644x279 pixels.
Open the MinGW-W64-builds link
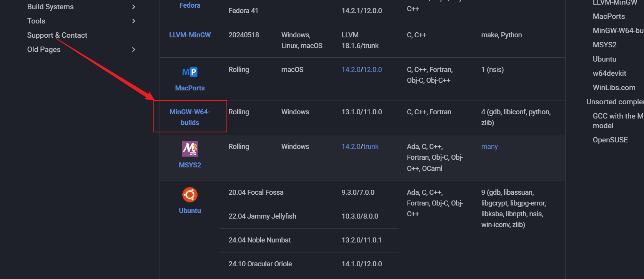click(190, 117)
